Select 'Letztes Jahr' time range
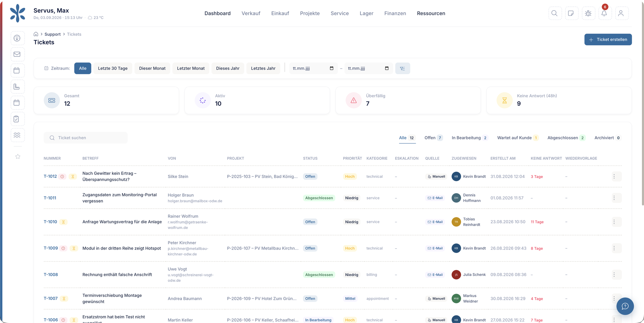Screen dimensions: 644x323 (263, 68)
